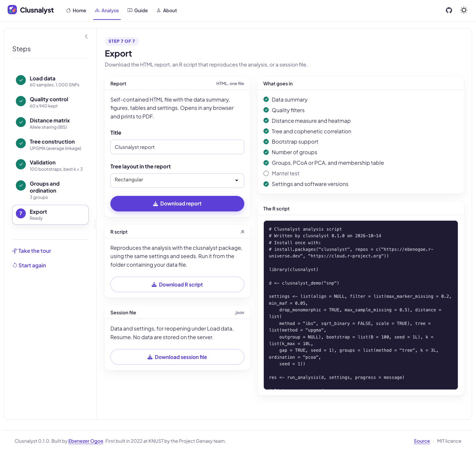The image size is (476, 451).
Task: Select the Distance matrix step
Action: click(x=50, y=123)
